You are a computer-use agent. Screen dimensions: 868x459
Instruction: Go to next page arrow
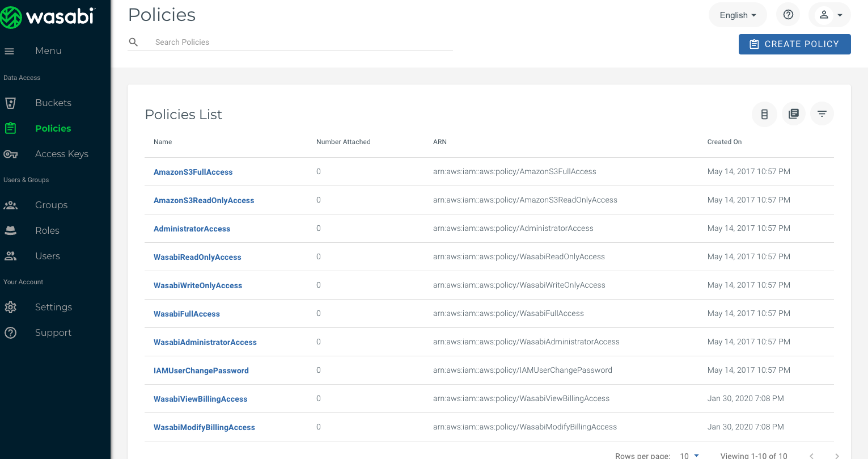[837, 456]
